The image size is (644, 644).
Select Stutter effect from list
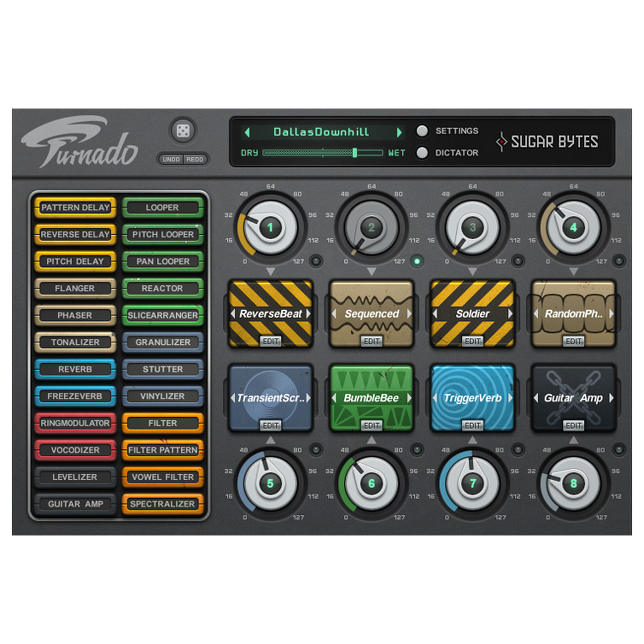coord(163,369)
